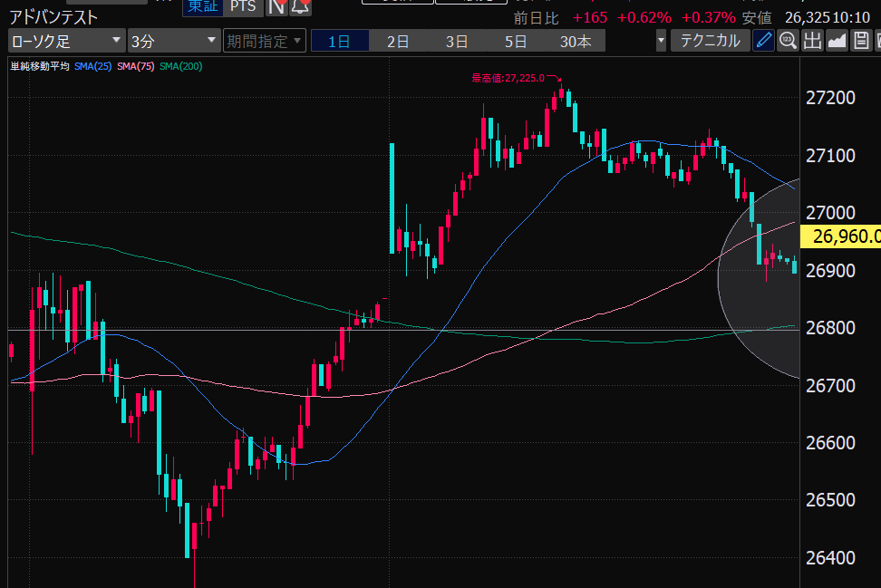Open the 3分 interval dropdown

(173, 41)
